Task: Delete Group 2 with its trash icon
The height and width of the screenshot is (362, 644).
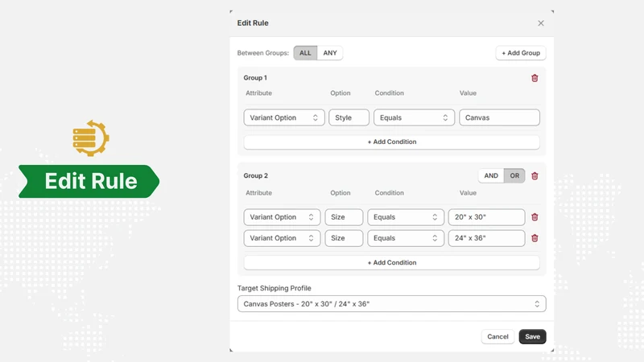Action: (x=535, y=175)
